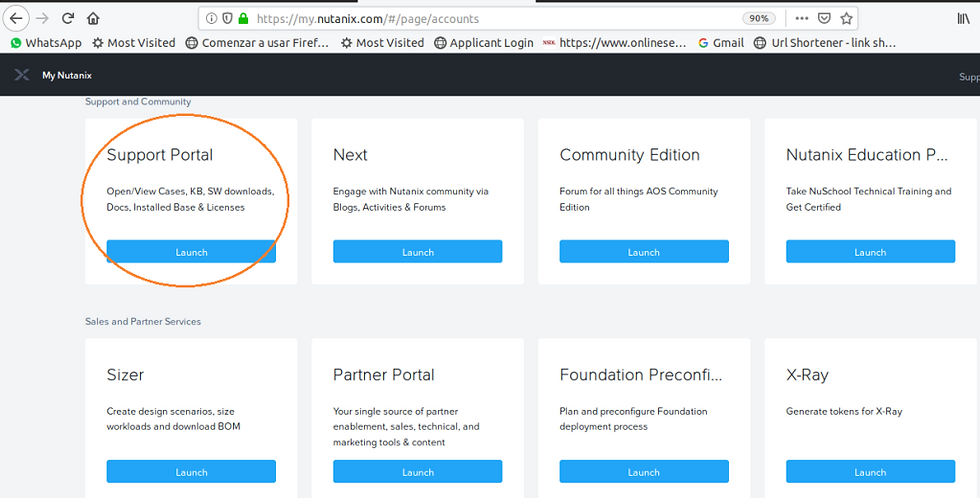Click the Nutanix Education P... card title
Image resolution: width=980 pixels, height=498 pixels.
tap(867, 155)
